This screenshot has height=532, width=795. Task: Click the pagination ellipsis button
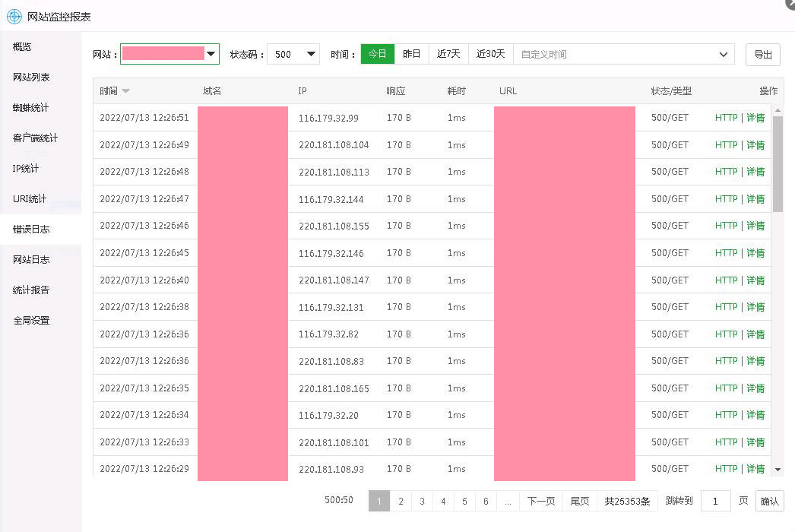[x=508, y=501]
